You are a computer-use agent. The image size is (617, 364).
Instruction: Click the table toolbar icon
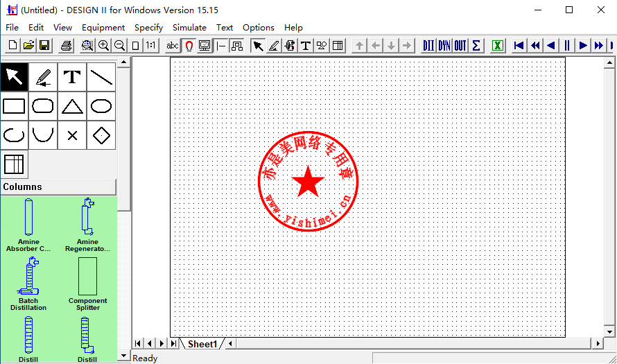coord(338,46)
